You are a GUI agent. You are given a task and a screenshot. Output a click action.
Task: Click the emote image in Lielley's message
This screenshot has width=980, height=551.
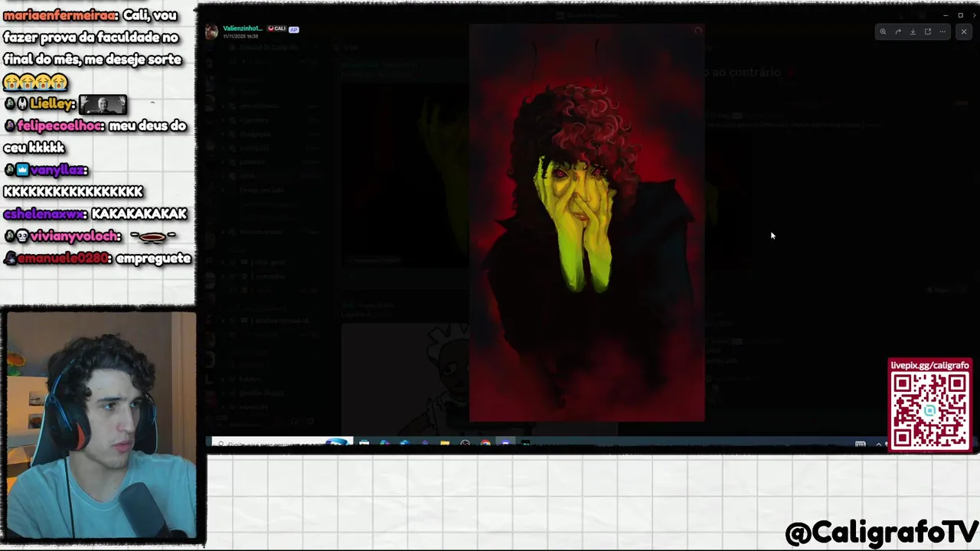[x=103, y=104]
